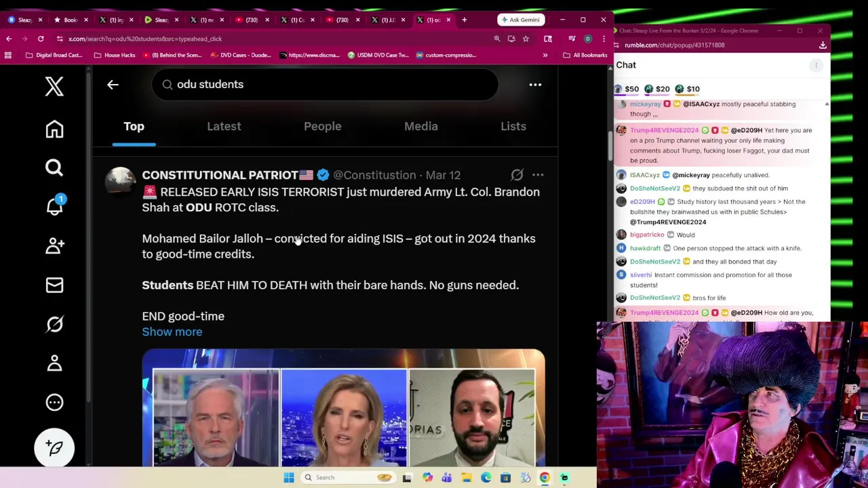
Task: Click username hawkdraft in chat
Action: (645, 248)
